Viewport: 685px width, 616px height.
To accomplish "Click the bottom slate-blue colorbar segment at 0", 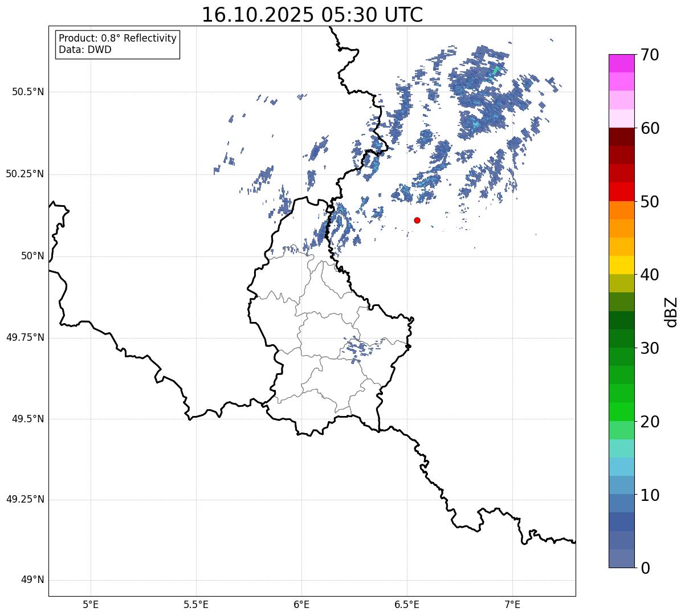I will [x=621, y=558].
